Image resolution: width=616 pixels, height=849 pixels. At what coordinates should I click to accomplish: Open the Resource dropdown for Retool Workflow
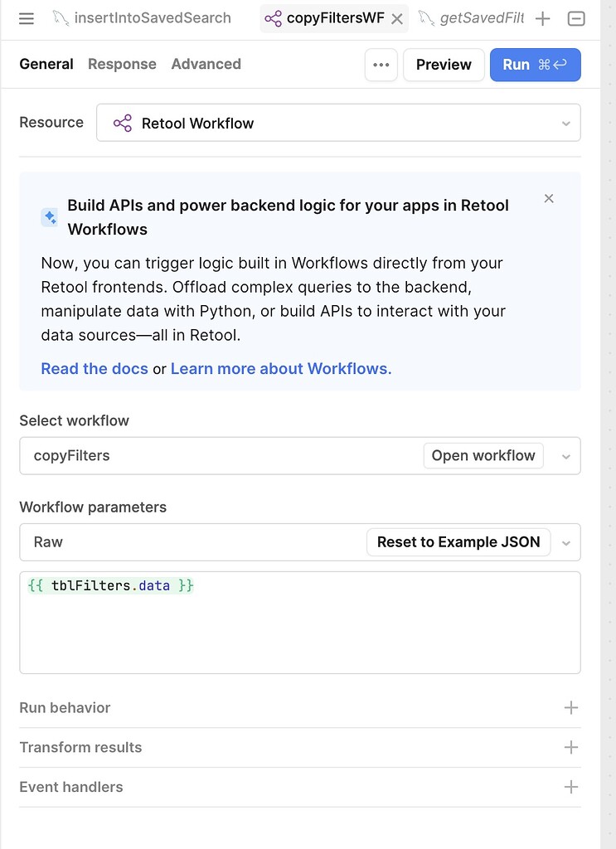coord(338,123)
